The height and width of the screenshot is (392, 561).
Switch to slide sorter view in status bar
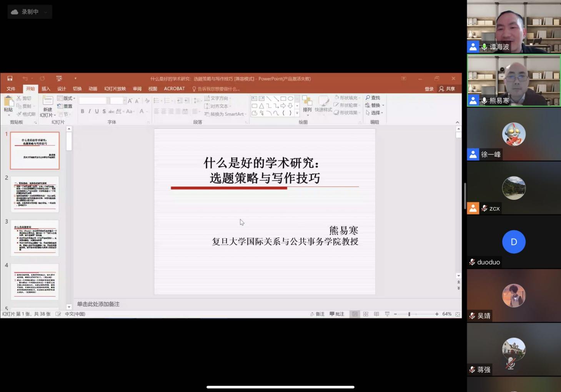[x=366, y=314]
